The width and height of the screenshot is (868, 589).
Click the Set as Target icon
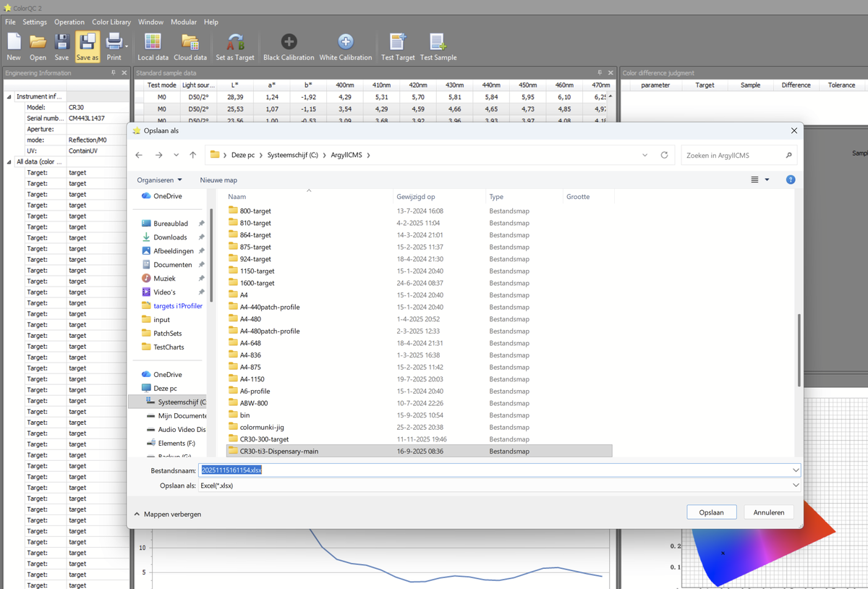tap(235, 47)
